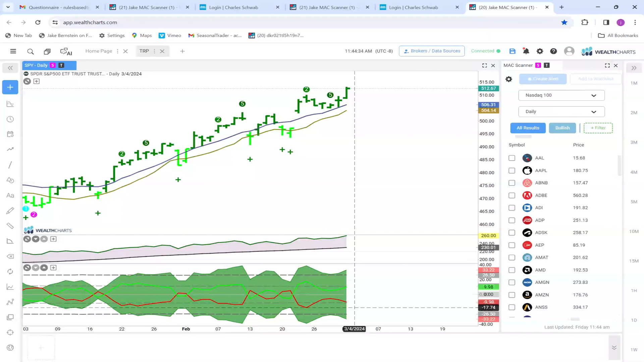Tick the AMAT checkbox
This screenshot has height=362, width=644.
512,257
